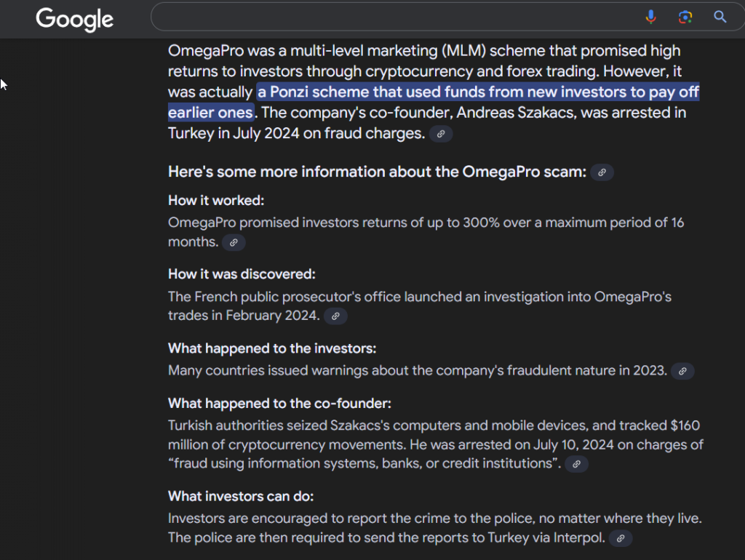745x560 pixels.
Task: Open source link after 'Turkey via Interpol.'
Action: (x=621, y=539)
